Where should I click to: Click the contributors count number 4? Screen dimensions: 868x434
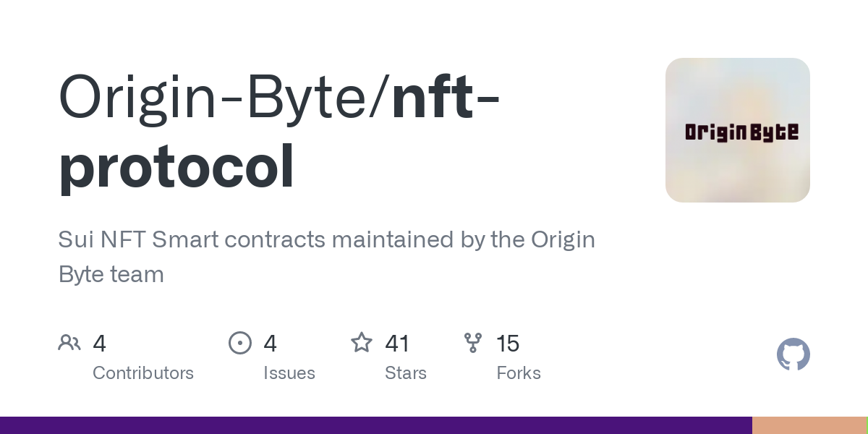(x=100, y=344)
